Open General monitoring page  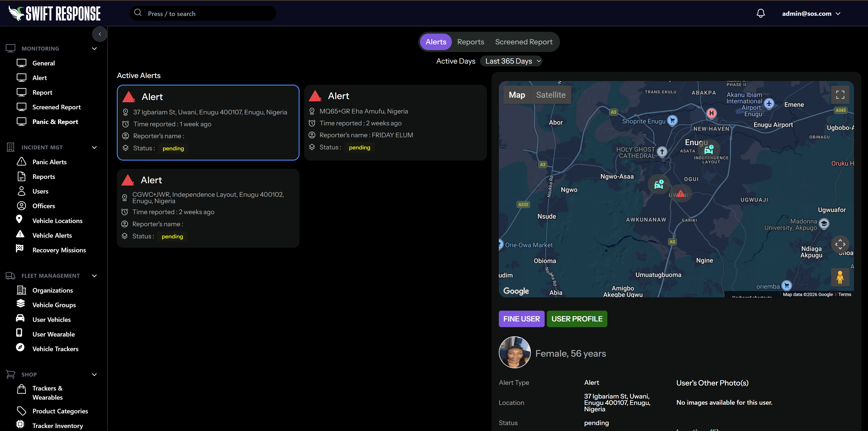[44, 63]
